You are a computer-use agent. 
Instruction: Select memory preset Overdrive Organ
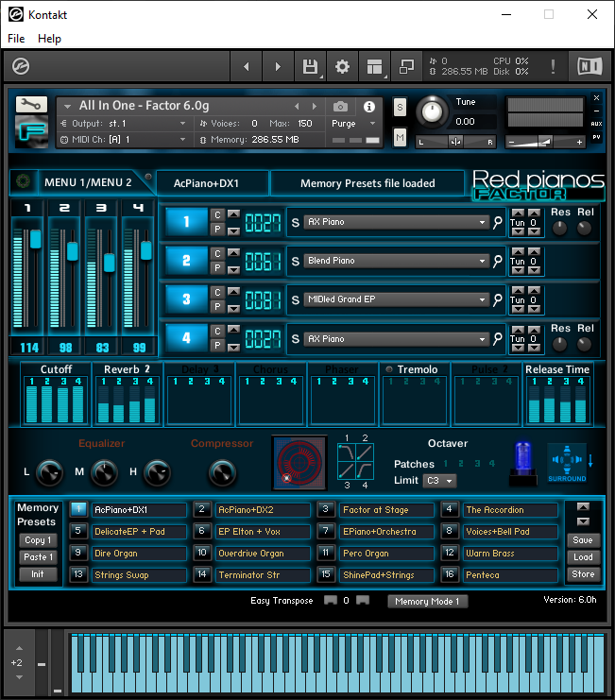pyautogui.click(x=263, y=554)
